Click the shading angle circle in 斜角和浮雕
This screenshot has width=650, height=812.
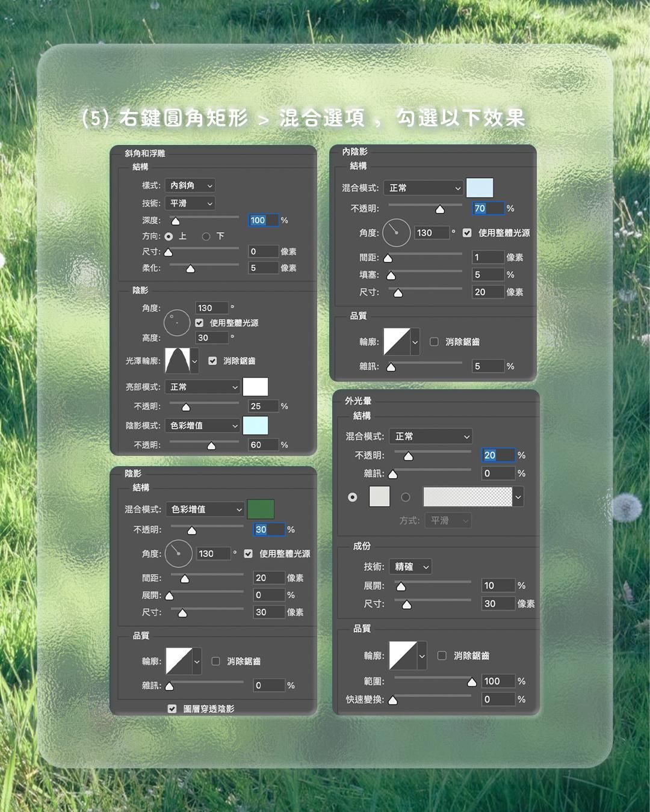pyautogui.click(x=176, y=322)
